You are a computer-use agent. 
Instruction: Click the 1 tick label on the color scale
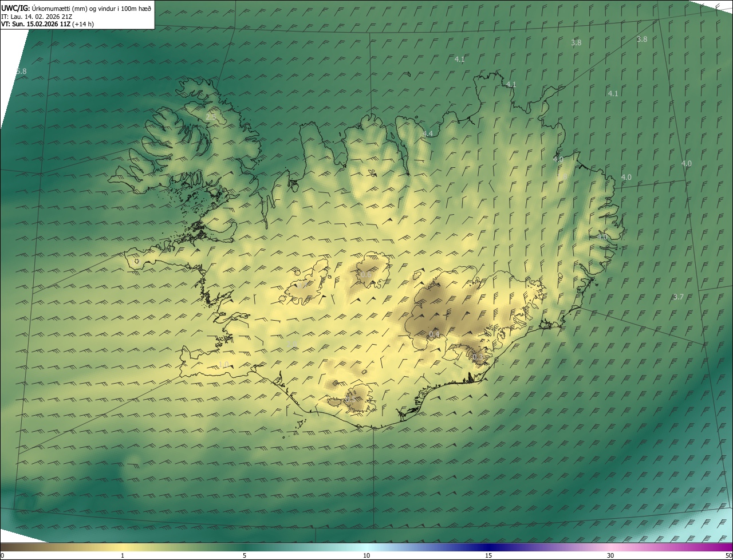123,555
